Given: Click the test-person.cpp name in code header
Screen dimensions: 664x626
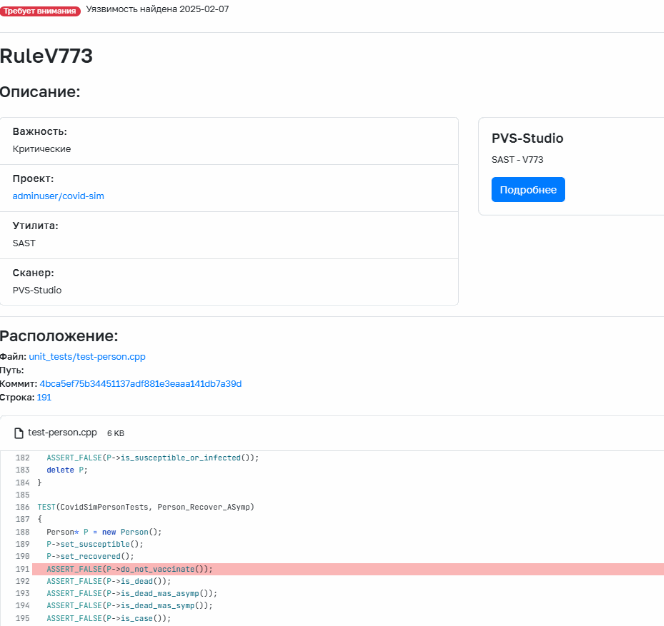Looking at the screenshot, I should [65, 433].
